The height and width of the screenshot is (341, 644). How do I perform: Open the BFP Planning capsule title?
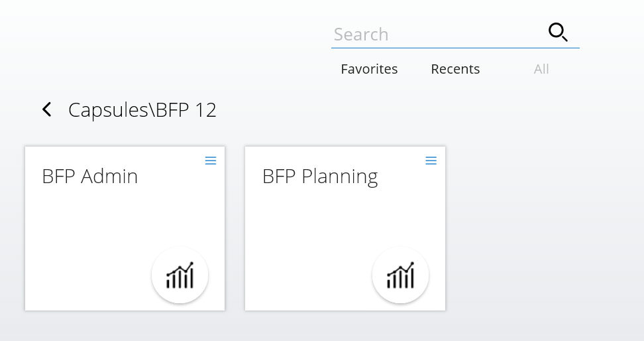[x=320, y=177]
